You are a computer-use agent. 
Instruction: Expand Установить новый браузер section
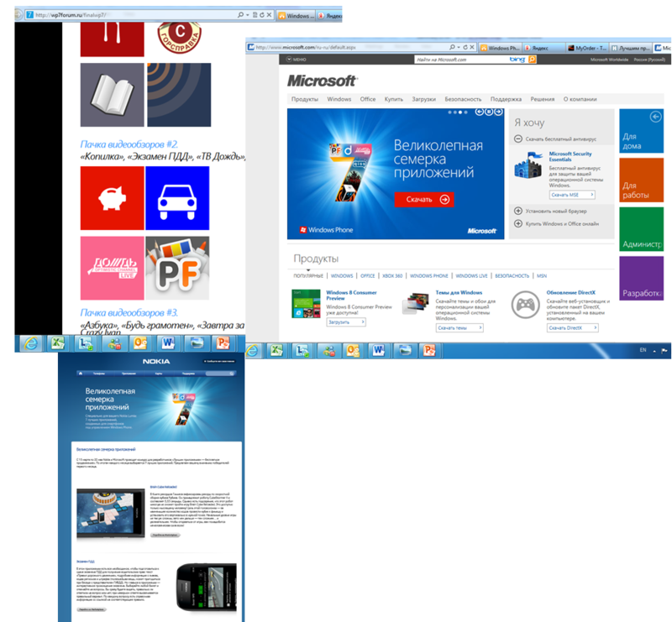(518, 211)
